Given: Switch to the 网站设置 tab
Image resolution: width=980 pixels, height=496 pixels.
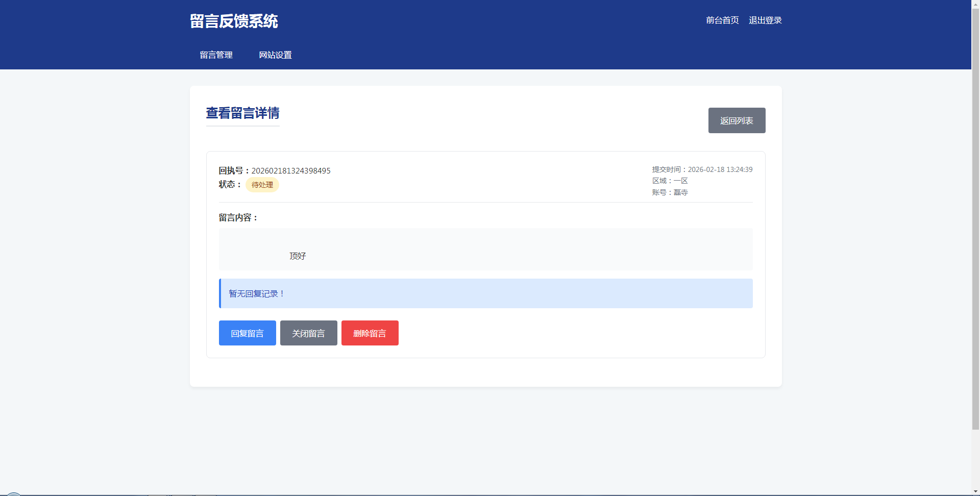Looking at the screenshot, I should [275, 55].
